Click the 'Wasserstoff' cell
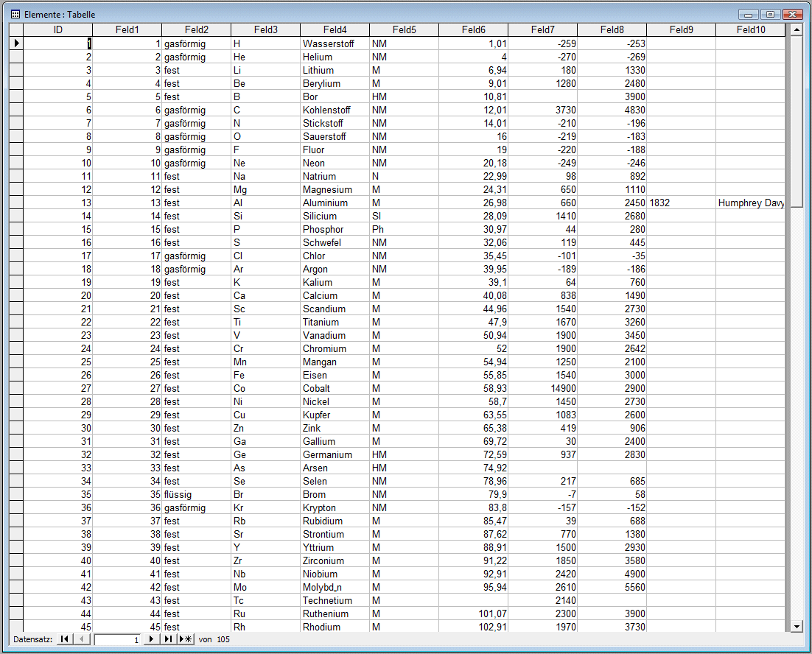This screenshot has height=654, width=812. pyautogui.click(x=335, y=43)
